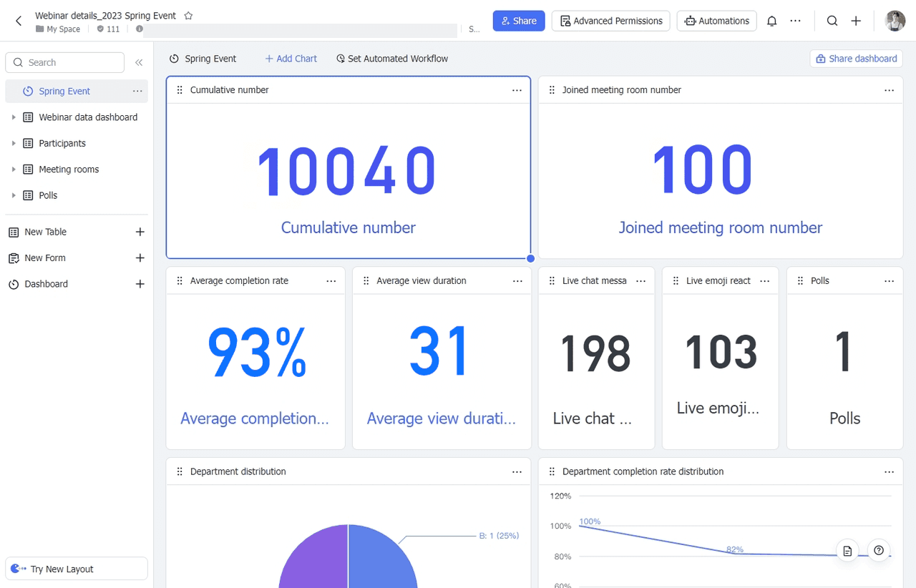Click the info icon next to 111
Screen dimensions: 916x588
(139, 29)
